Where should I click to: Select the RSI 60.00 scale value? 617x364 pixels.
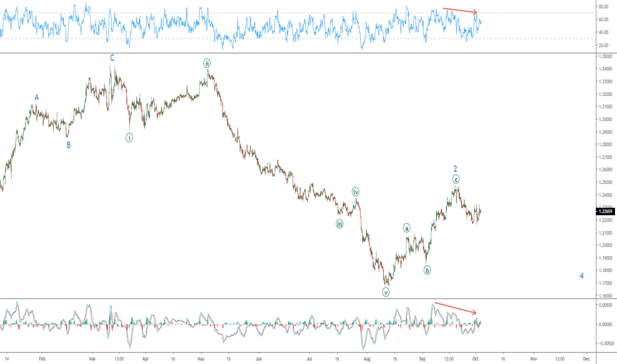pyautogui.click(x=604, y=19)
